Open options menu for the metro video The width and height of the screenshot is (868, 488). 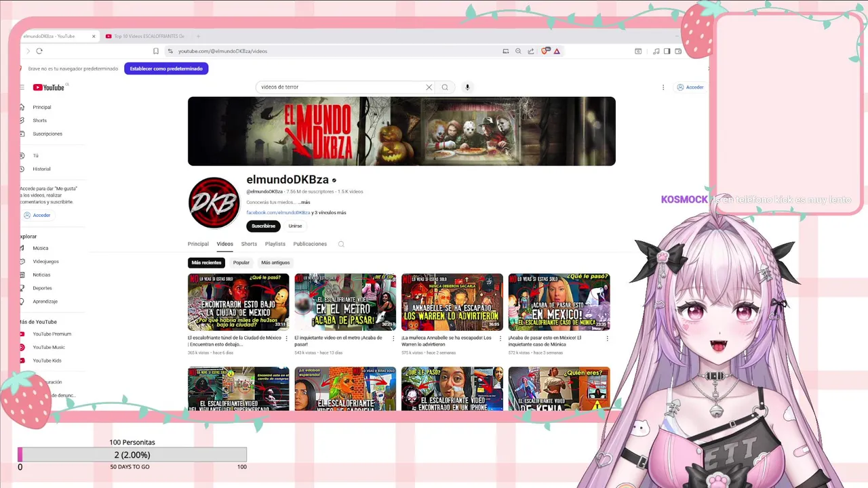(x=393, y=338)
